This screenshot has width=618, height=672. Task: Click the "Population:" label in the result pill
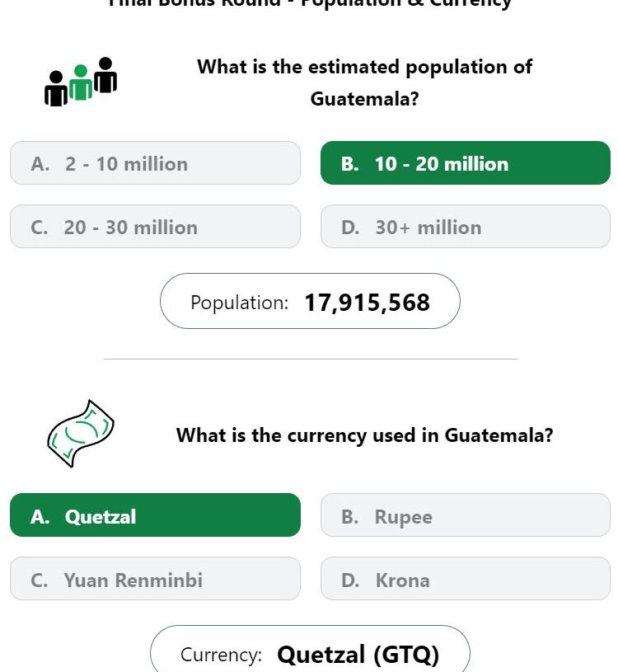click(240, 303)
